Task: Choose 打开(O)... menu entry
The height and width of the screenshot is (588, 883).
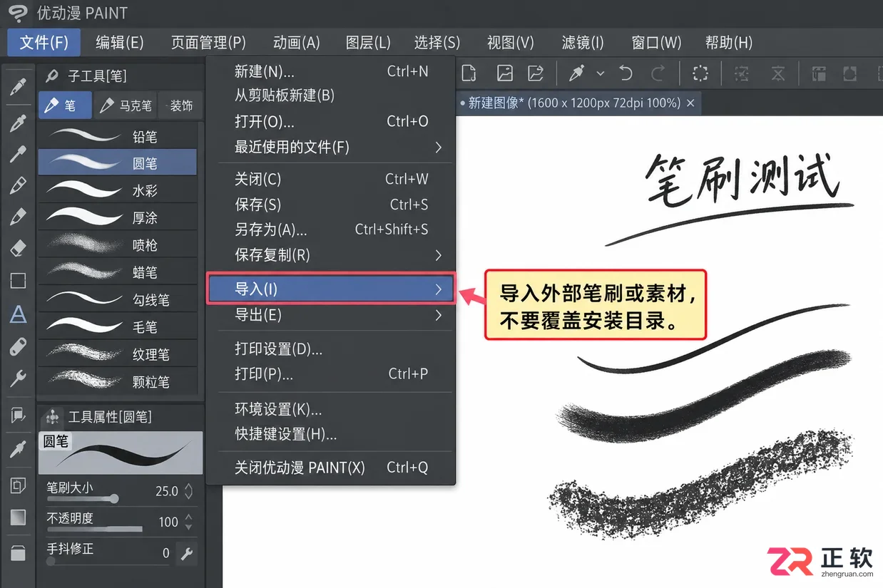Action: [332, 121]
